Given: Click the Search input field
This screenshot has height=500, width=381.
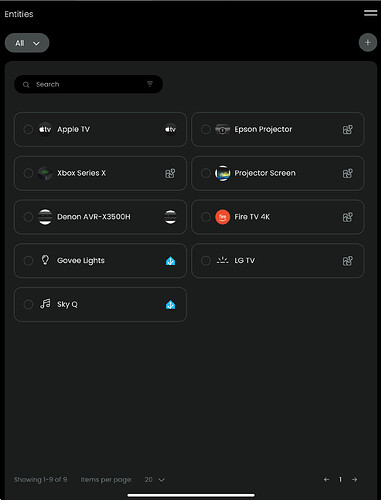Looking at the screenshot, I should pos(88,84).
